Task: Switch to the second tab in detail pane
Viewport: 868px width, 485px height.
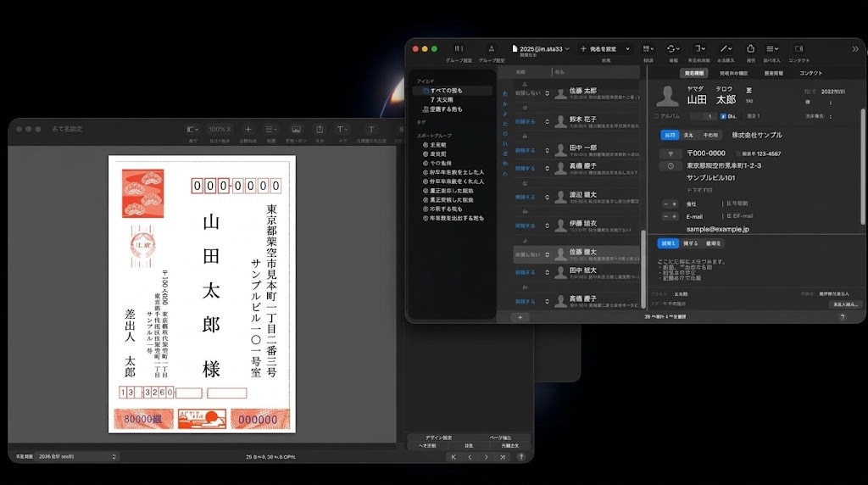Action: pyautogui.click(x=734, y=73)
